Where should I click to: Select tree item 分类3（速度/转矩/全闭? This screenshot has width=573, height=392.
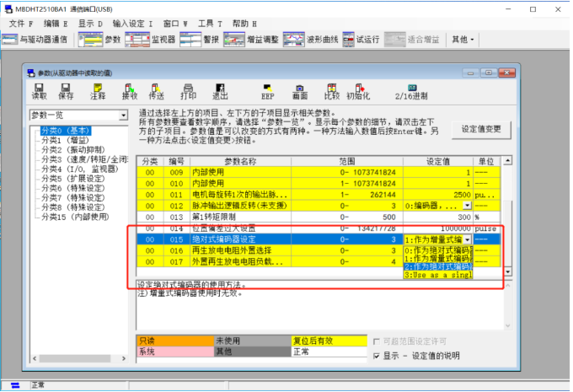tap(84, 159)
